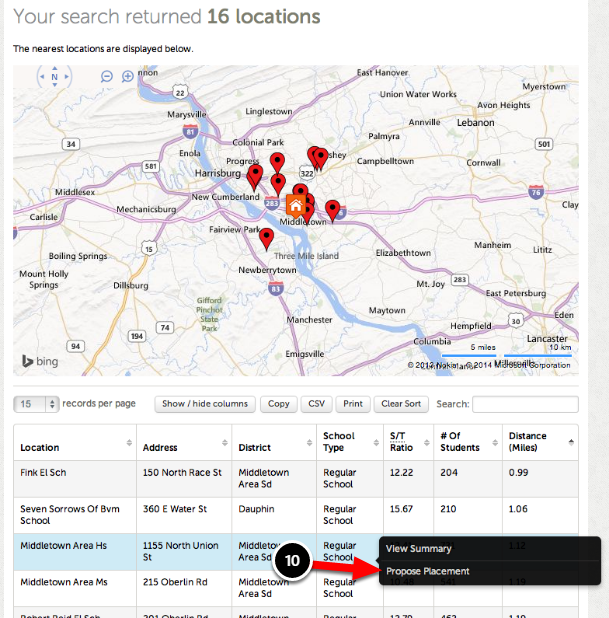Sort table by Address column

(x=184, y=443)
